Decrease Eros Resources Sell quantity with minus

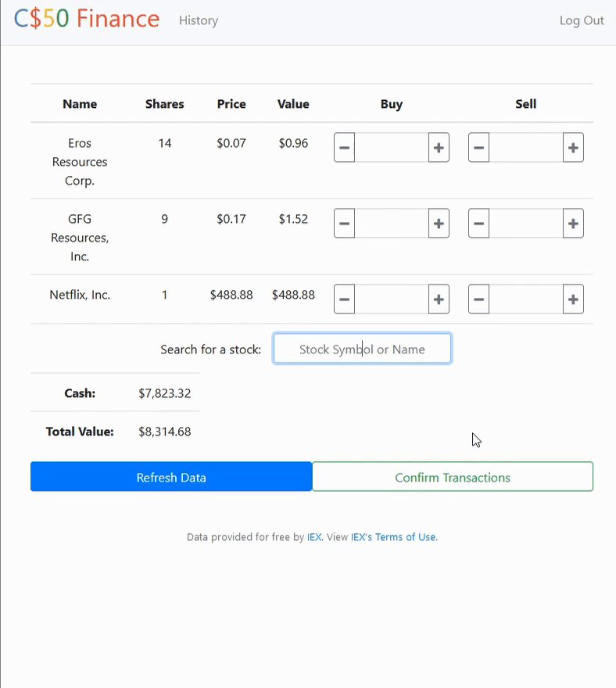[x=478, y=148]
